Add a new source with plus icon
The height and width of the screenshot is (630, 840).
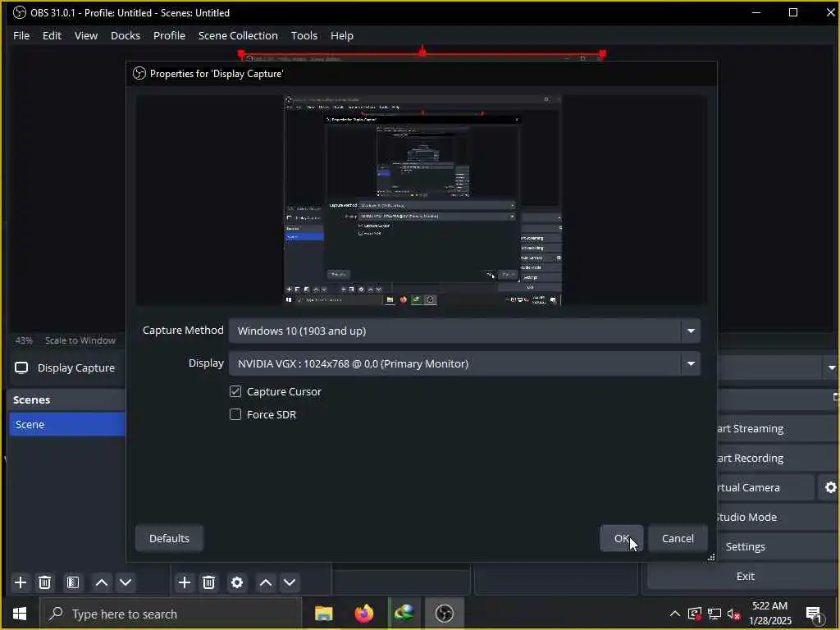[x=185, y=582]
